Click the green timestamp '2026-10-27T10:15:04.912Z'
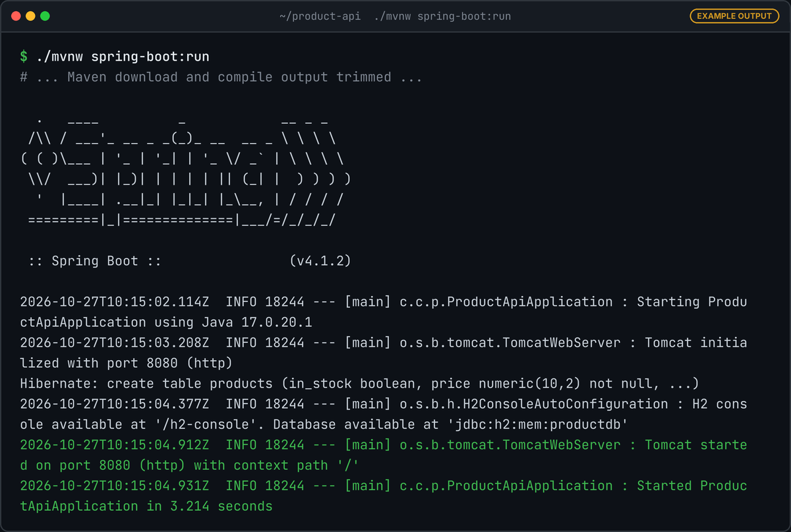 pyautogui.click(x=115, y=445)
